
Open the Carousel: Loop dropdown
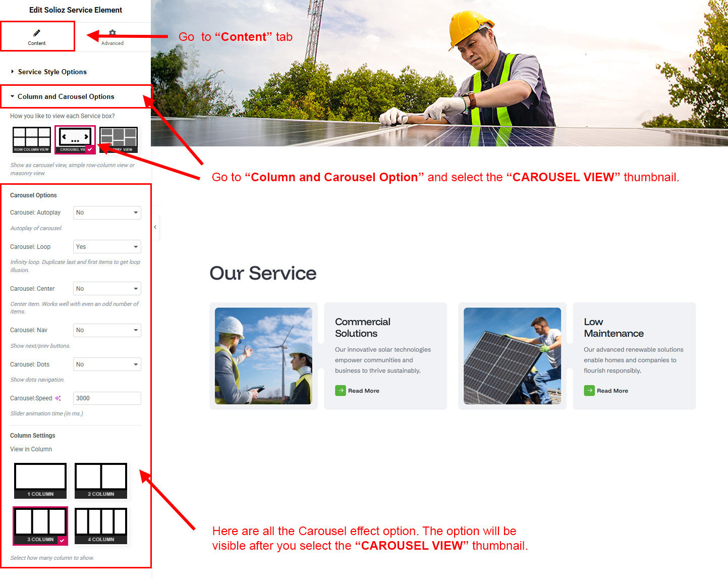point(107,247)
